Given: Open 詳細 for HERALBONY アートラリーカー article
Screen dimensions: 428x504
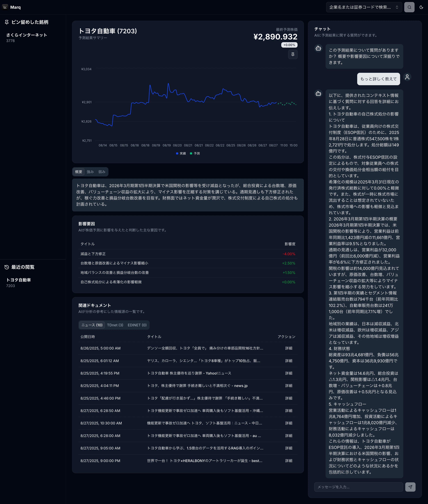Looking at the screenshot, I should (x=289, y=461).
